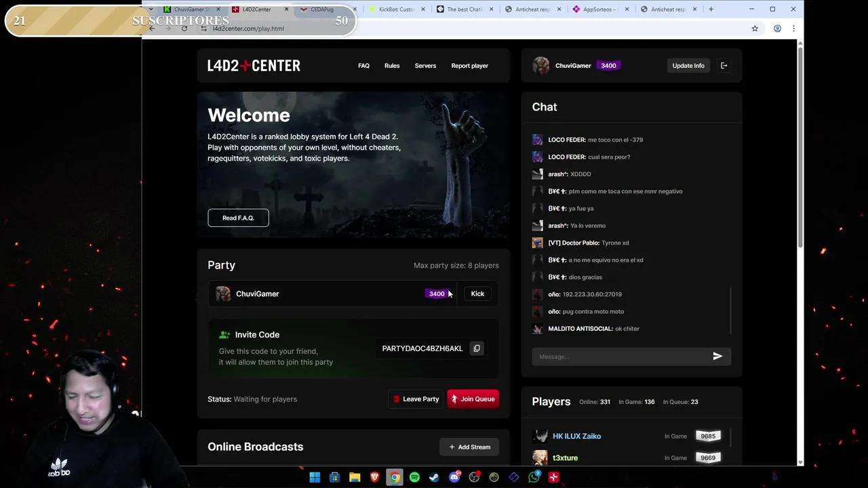Viewport: 868px width, 488px height.
Task: Open the Windows Start menu
Action: coord(315,477)
